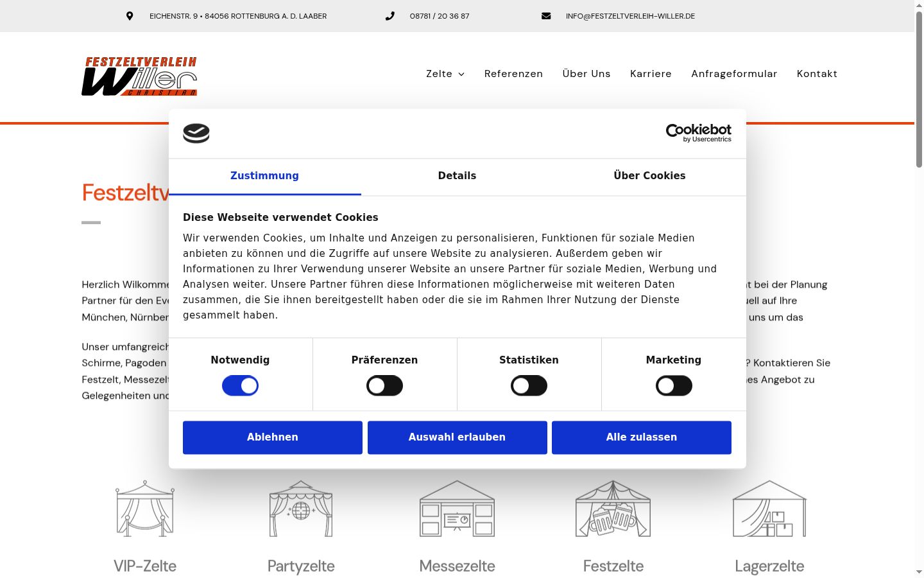Click the scrollbar down arrow
The width and height of the screenshot is (924, 578).
pyautogui.click(x=919, y=572)
